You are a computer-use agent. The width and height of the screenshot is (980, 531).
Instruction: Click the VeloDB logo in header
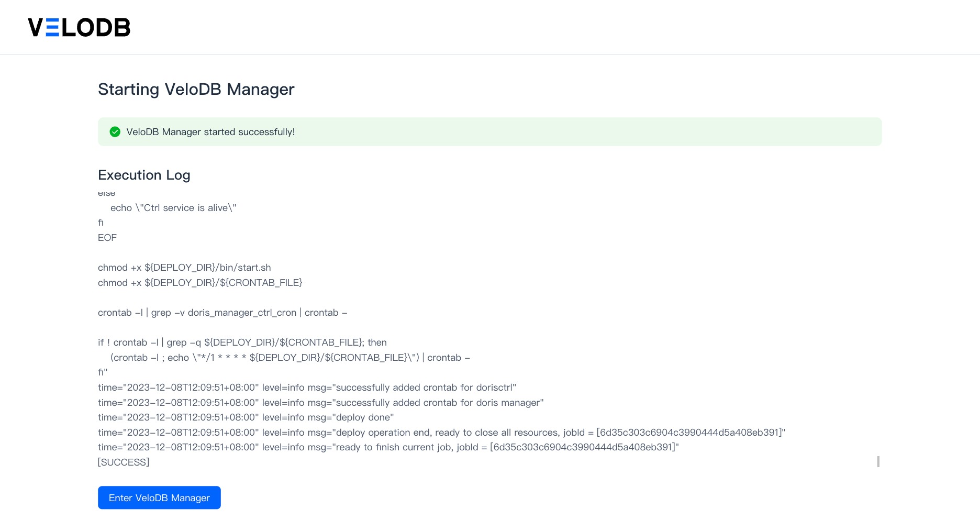[x=79, y=27]
